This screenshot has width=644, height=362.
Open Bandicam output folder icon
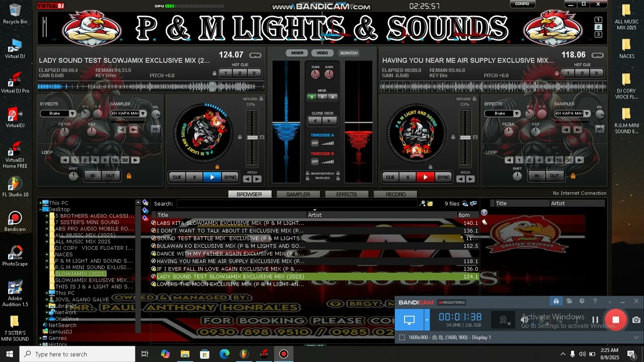click(569, 301)
